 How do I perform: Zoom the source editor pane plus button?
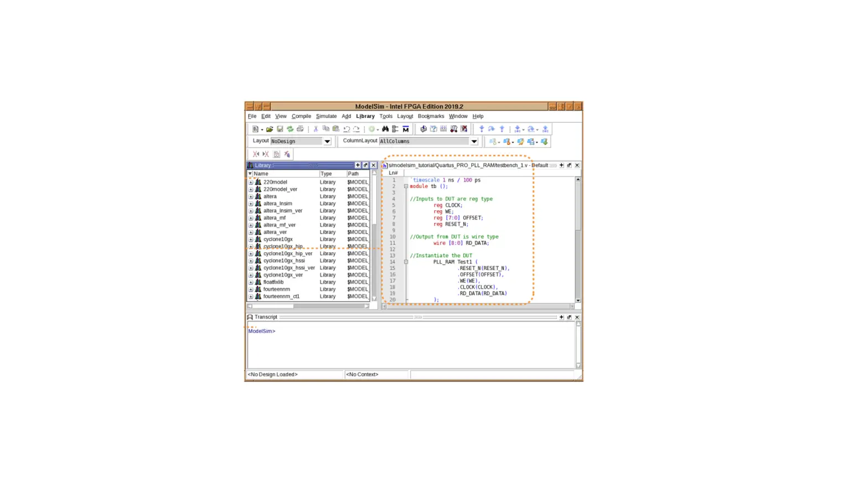[561, 165]
